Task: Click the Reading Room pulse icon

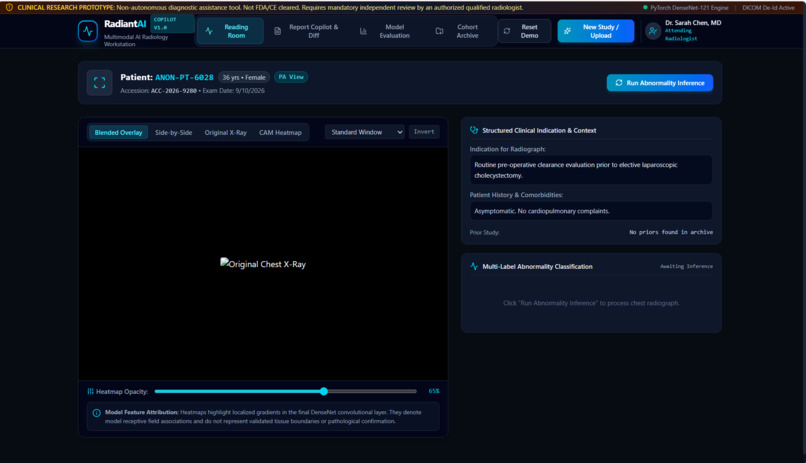Action: pyautogui.click(x=209, y=31)
